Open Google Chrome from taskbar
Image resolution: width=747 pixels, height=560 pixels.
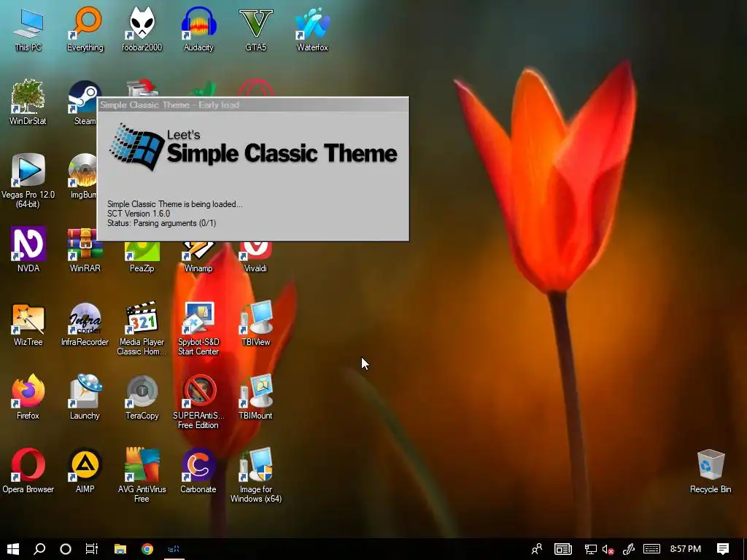point(147,549)
